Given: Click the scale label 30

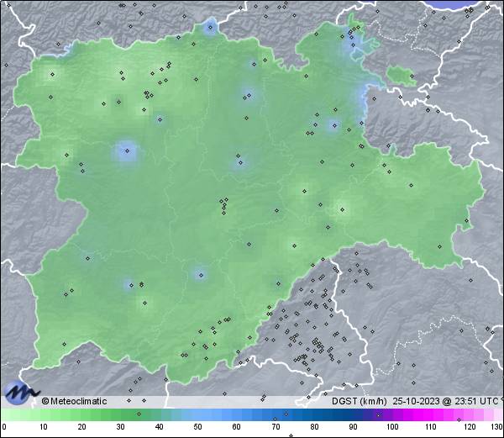Looking at the screenshot, I should coord(120,427).
